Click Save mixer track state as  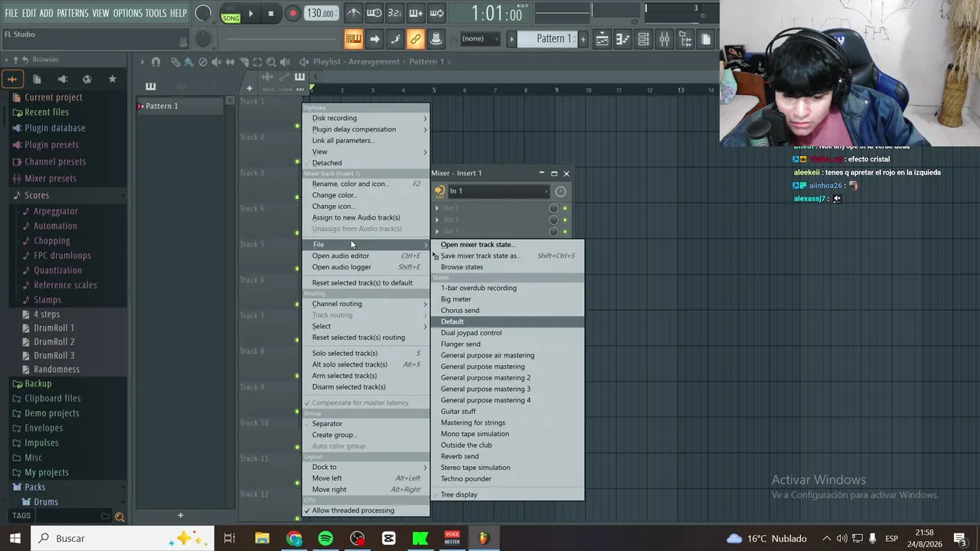click(508, 256)
